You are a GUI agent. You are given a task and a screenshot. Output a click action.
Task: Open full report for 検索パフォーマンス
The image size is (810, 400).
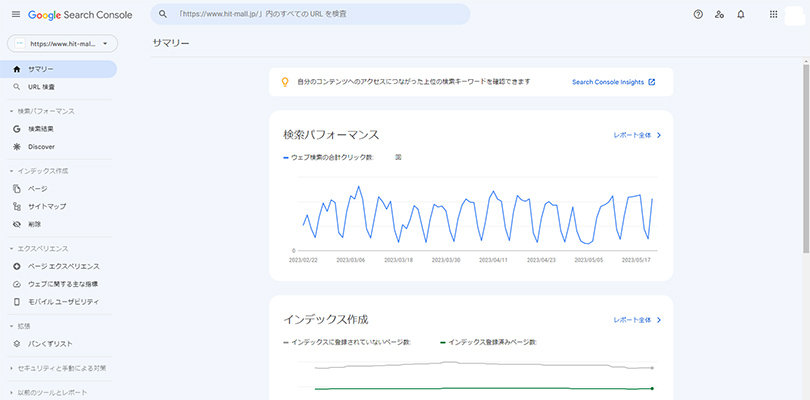click(637, 134)
